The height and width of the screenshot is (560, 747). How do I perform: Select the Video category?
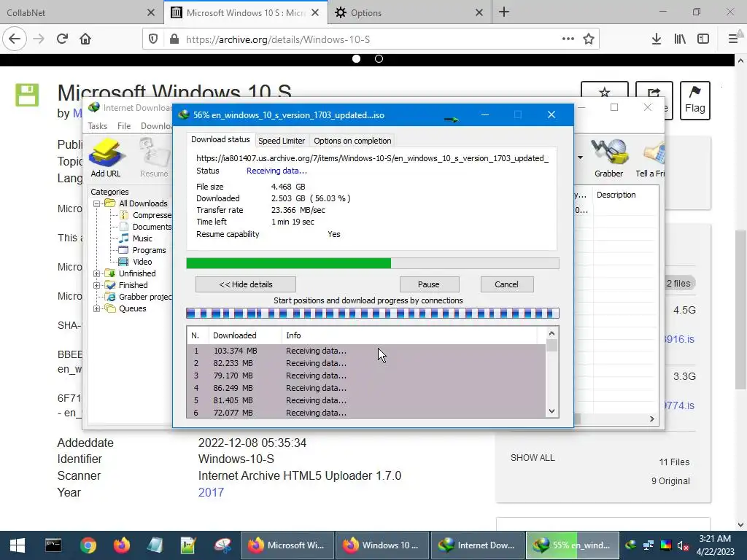coord(142,262)
